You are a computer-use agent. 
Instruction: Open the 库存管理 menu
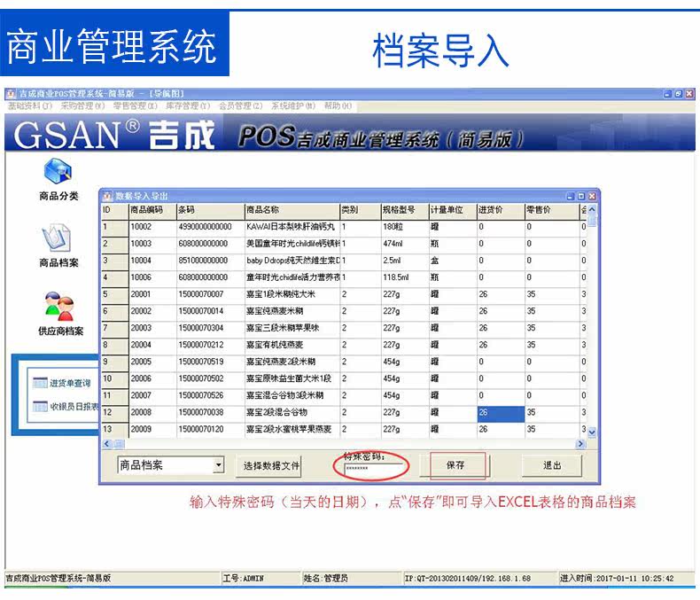(188, 105)
